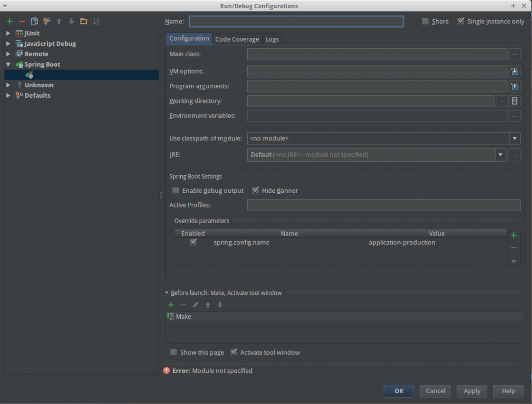Collapse the Spring Boot node

[8, 64]
